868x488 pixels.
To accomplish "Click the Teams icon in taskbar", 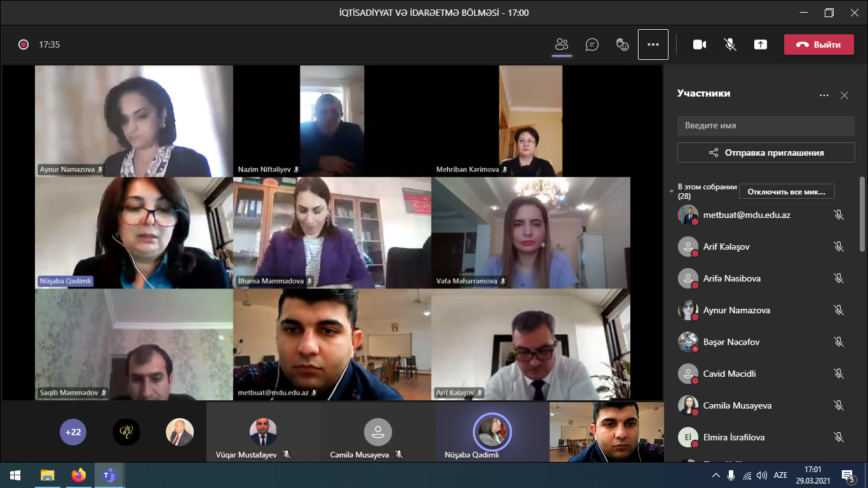I will tap(110, 475).
